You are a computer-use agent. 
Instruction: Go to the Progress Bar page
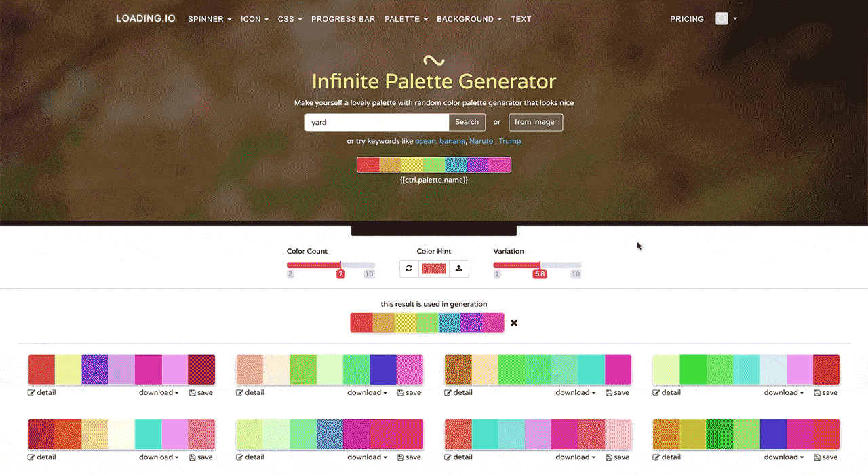(342, 19)
